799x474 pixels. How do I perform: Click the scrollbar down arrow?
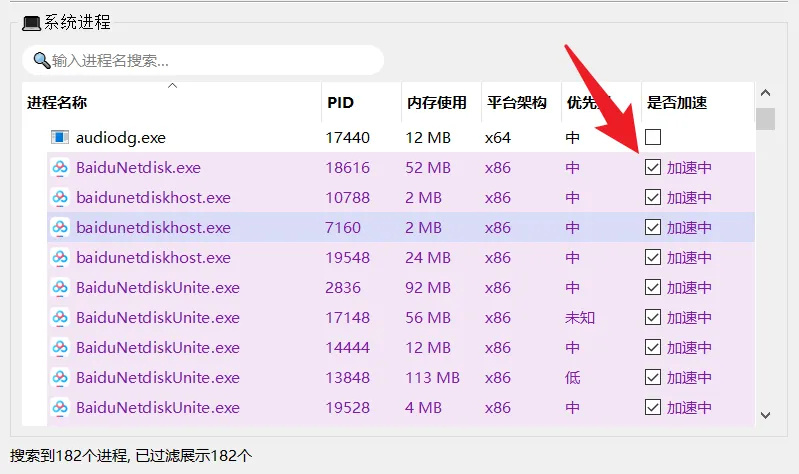point(765,415)
